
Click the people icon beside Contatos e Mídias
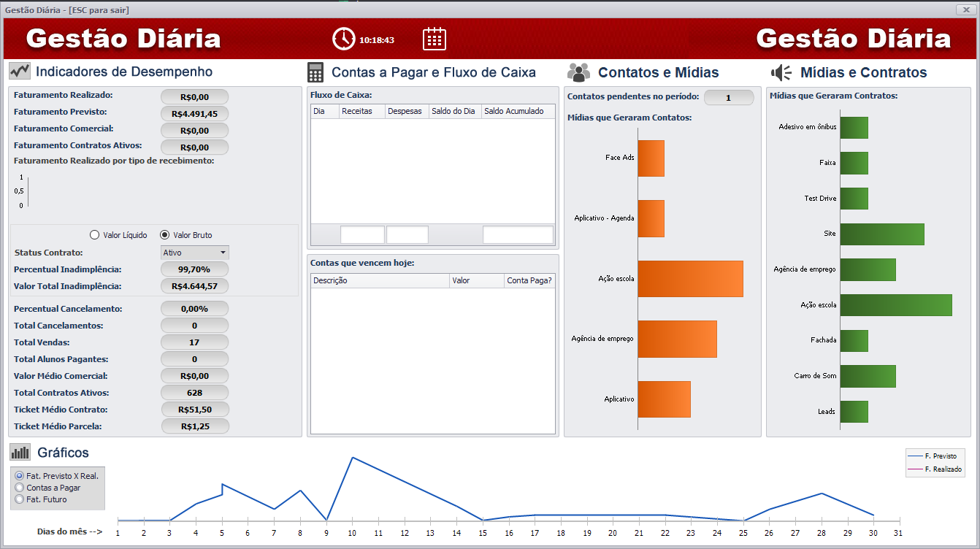point(578,72)
